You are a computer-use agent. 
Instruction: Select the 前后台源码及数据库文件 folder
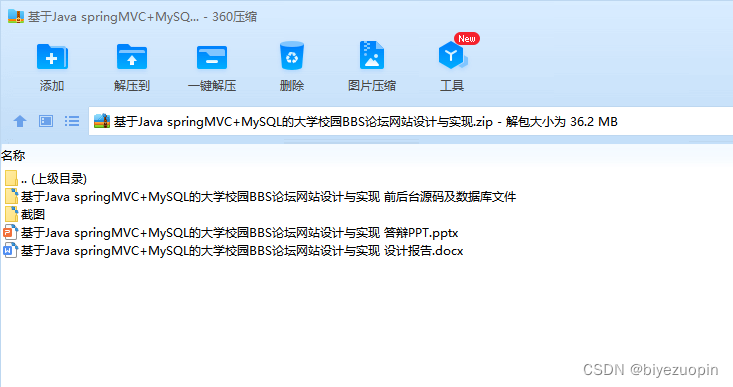pos(260,197)
